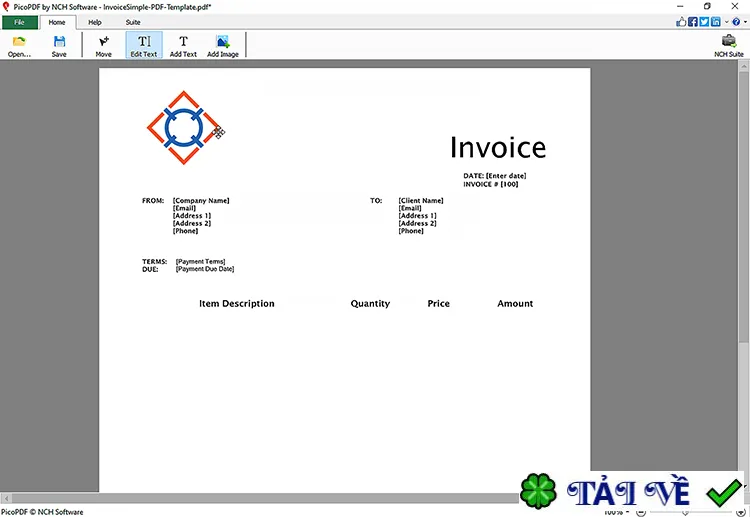Click the Invoice heading text

[498, 147]
